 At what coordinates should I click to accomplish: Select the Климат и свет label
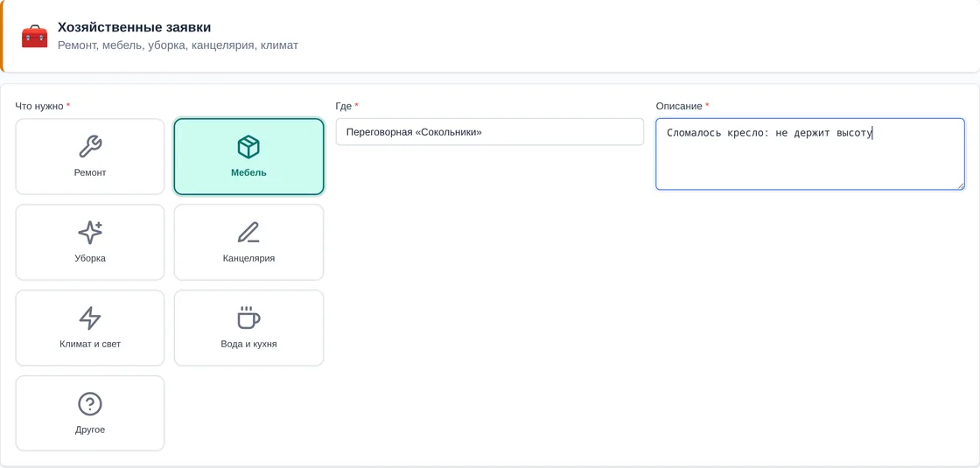pos(90,344)
